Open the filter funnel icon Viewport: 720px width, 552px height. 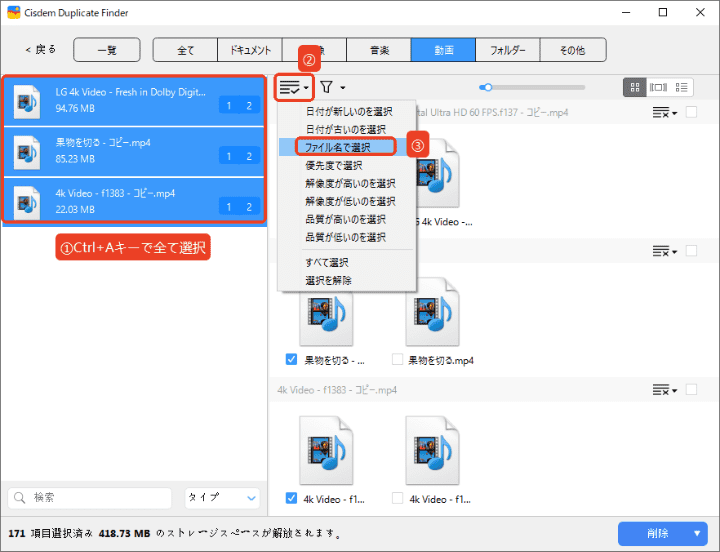[x=327, y=88]
